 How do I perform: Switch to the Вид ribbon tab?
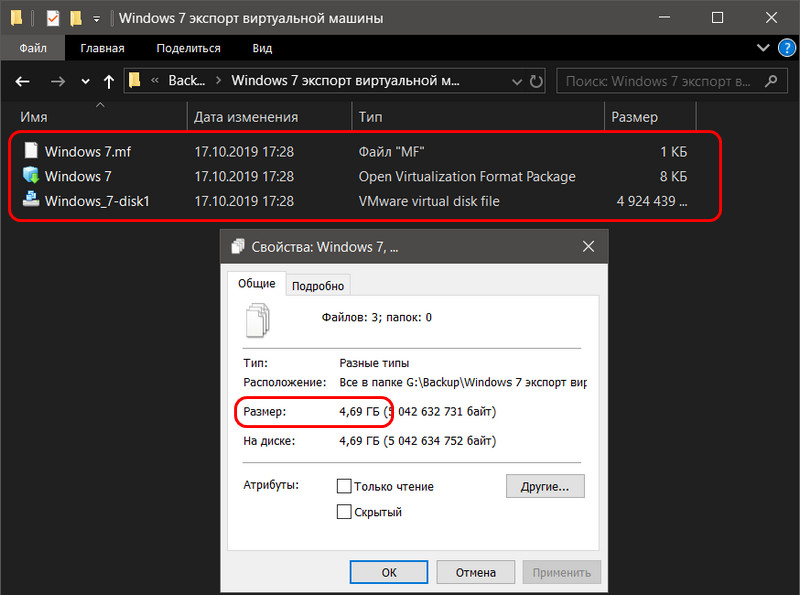(262, 48)
